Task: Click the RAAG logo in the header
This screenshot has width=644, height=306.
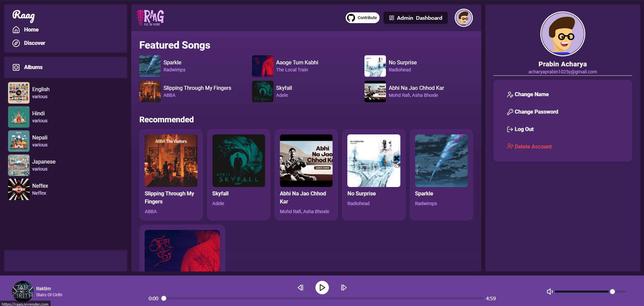Action: [150, 18]
